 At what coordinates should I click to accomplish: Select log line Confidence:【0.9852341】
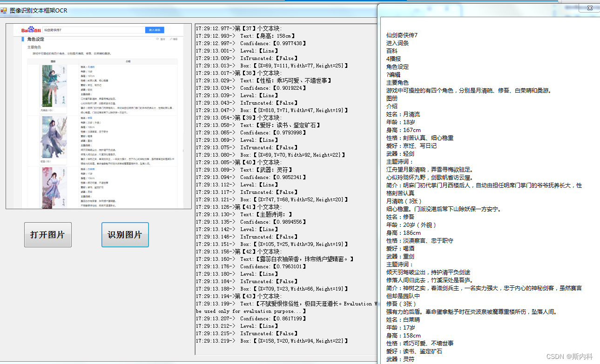pyautogui.click(x=251, y=177)
